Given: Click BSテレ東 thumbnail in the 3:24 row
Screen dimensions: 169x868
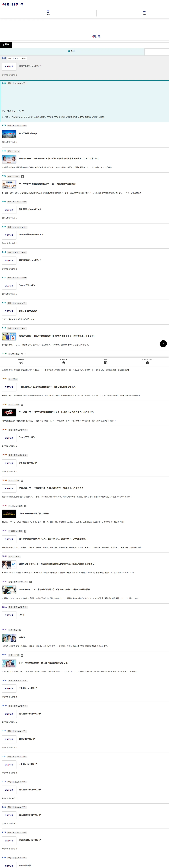Looking at the screenshot, I should (9, 840).
